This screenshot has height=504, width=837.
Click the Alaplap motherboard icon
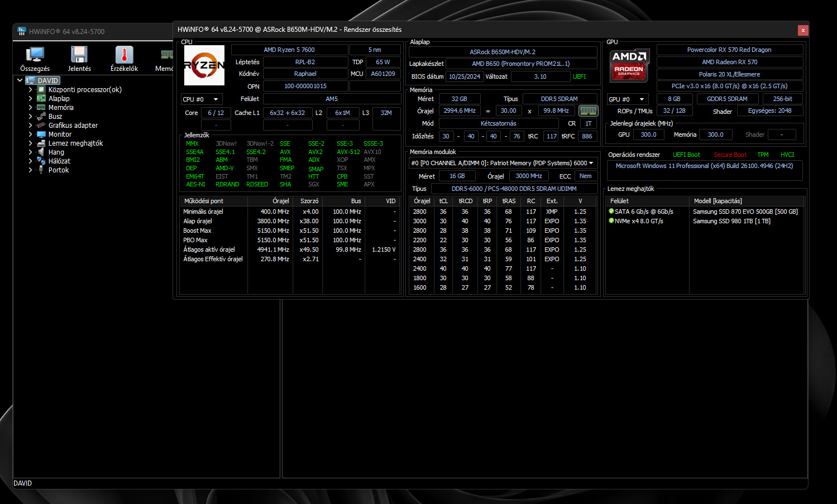coord(41,98)
